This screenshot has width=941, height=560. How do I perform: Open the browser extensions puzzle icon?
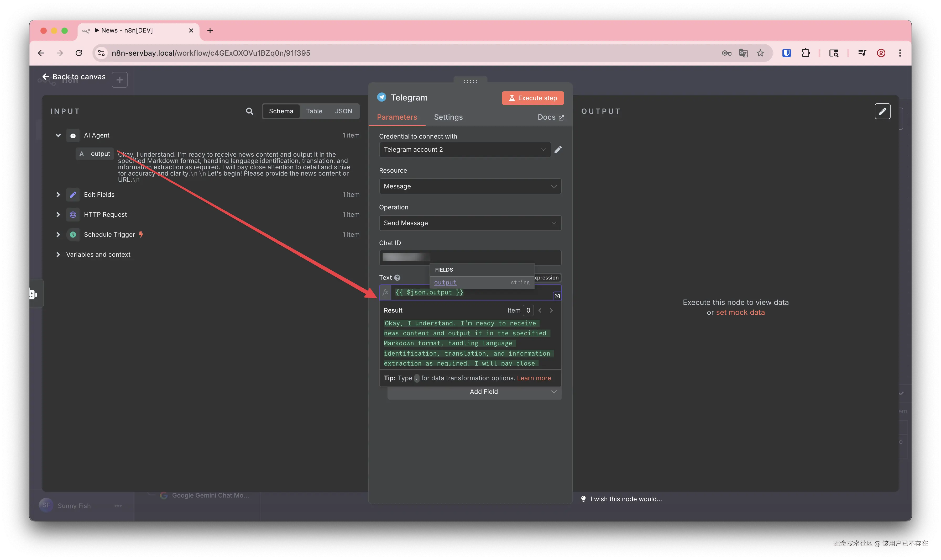(x=806, y=53)
